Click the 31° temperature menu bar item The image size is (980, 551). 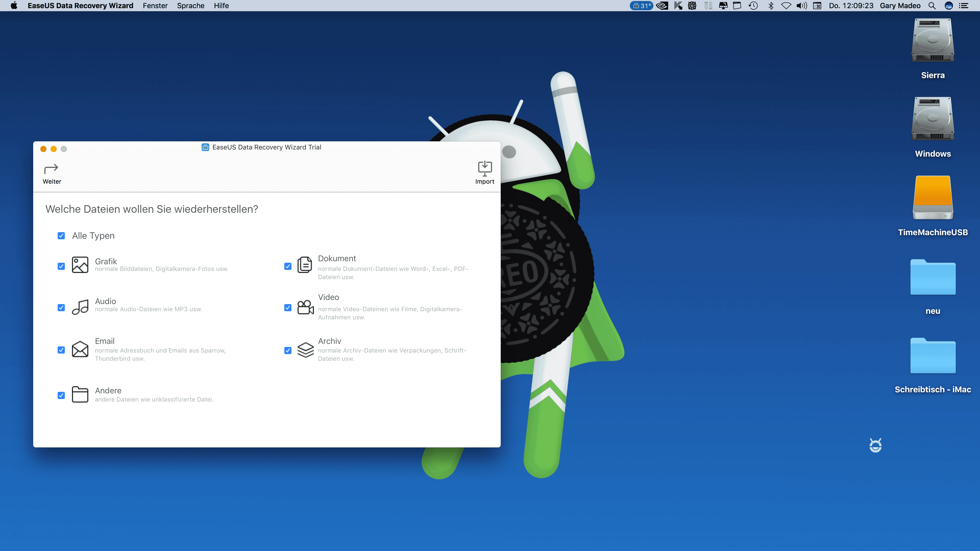641,6
